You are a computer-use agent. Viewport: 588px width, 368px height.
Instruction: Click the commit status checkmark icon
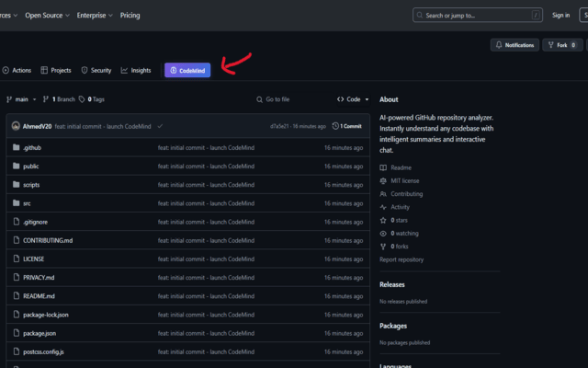[160, 126]
